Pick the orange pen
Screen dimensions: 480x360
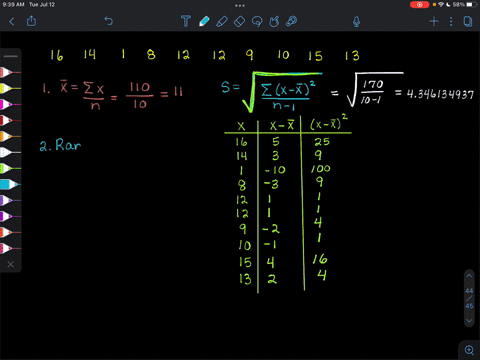coord(10,136)
